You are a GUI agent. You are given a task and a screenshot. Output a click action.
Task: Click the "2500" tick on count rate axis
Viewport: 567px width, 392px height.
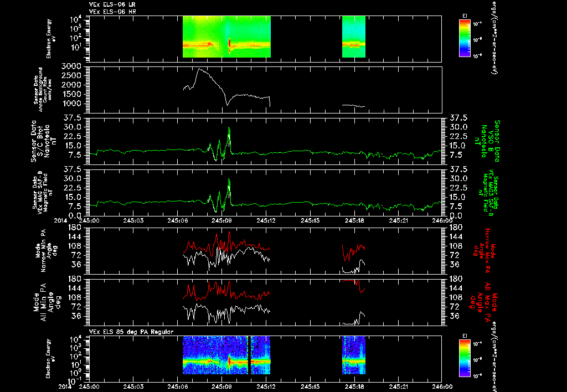click(x=71, y=76)
